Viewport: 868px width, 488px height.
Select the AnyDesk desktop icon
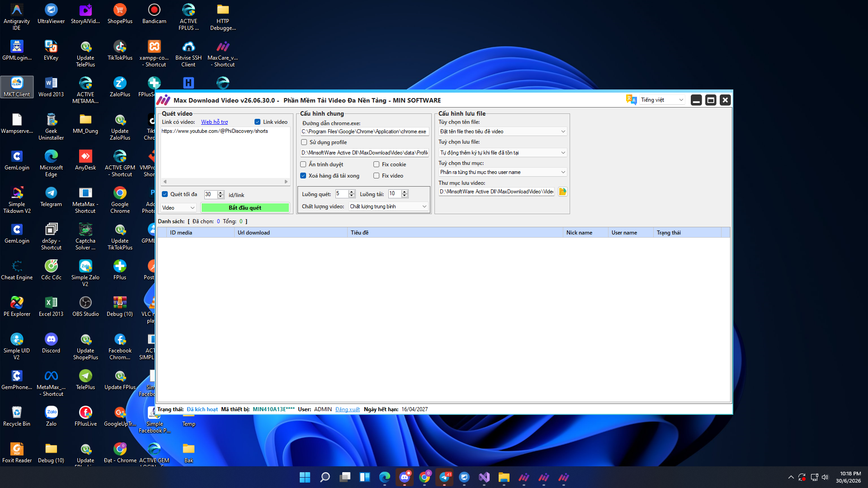pyautogui.click(x=85, y=160)
